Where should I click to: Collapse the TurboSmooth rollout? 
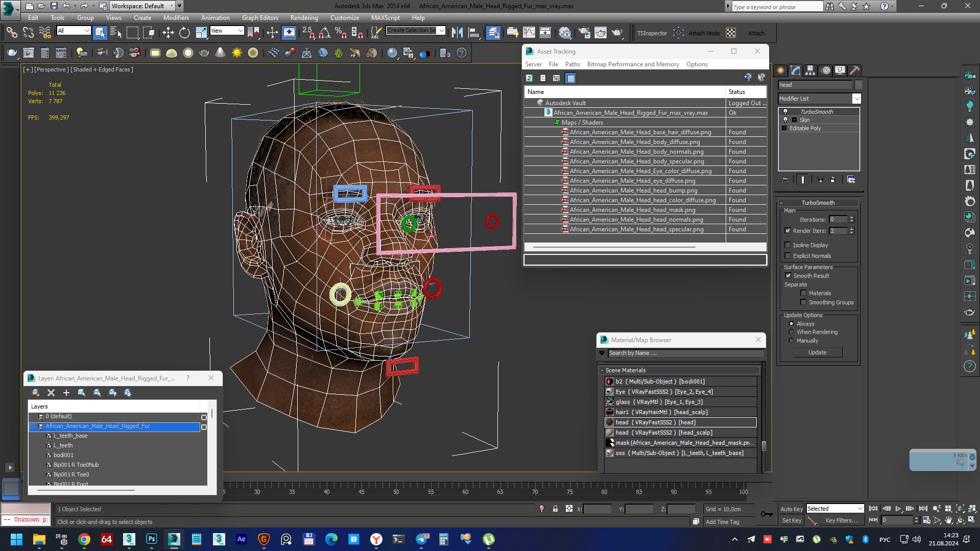pyautogui.click(x=818, y=203)
